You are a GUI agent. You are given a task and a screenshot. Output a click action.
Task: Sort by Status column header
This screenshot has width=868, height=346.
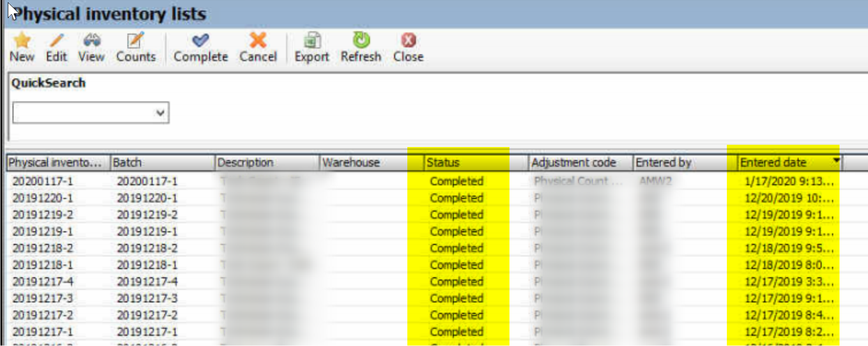coord(476,163)
